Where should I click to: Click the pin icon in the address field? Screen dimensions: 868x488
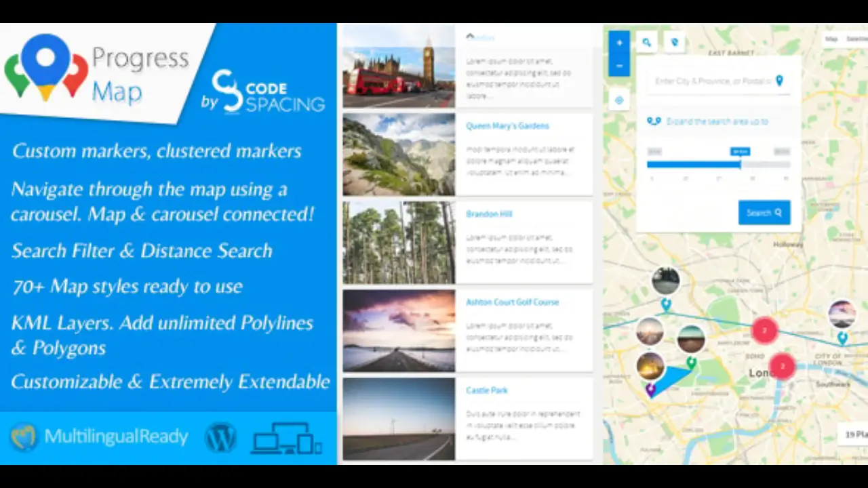pos(779,81)
